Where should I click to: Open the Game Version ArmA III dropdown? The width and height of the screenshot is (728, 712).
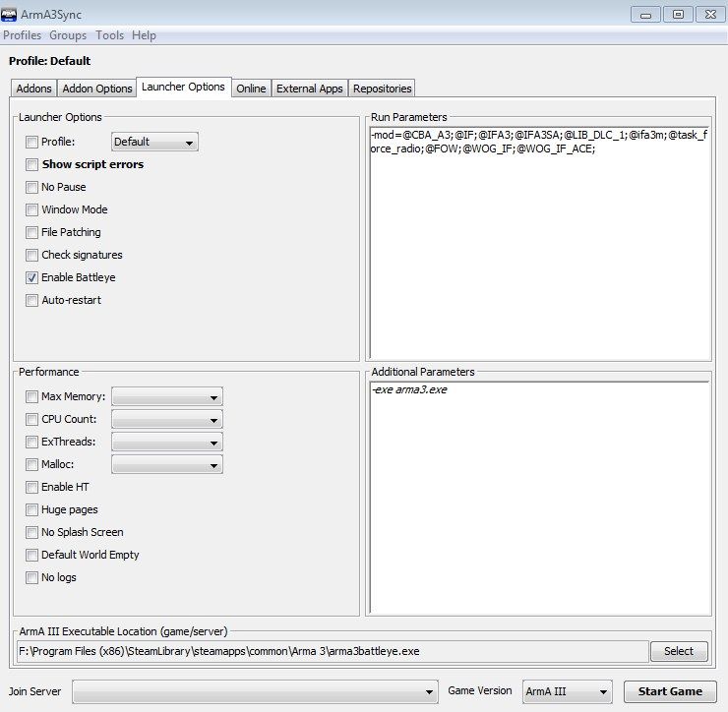(568, 692)
